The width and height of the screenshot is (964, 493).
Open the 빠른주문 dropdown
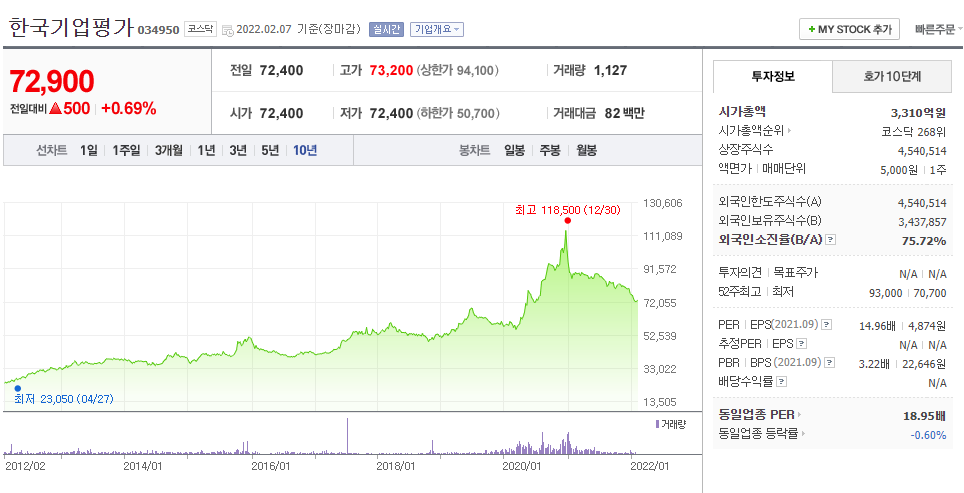(938, 29)
